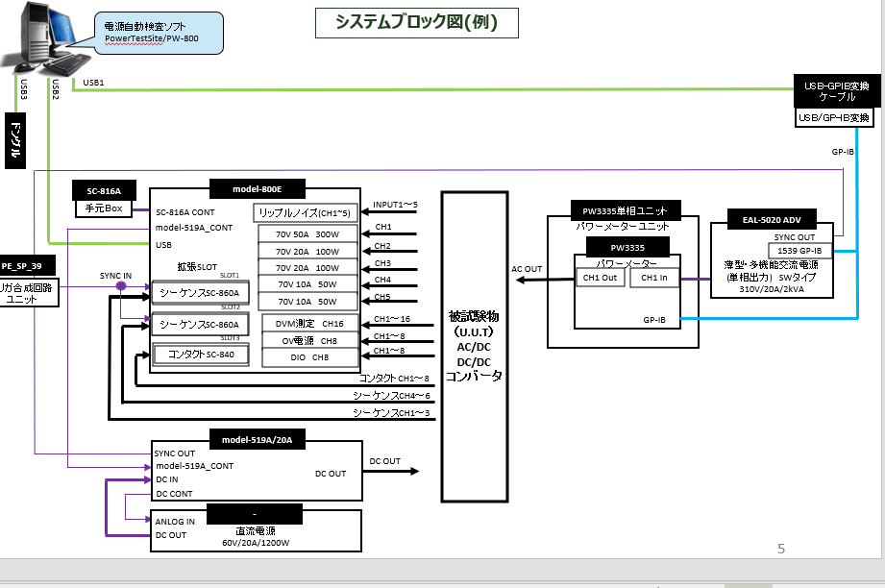885x588 pixels.
Task: Click the purple SYNC IN junction dot
Action: [x=121, y=286]
